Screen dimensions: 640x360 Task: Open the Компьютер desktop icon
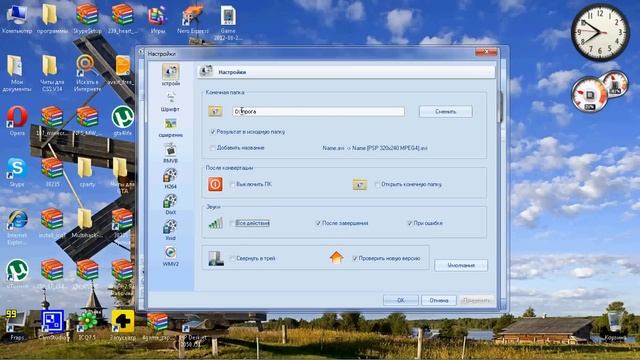(x=17, y=20)
